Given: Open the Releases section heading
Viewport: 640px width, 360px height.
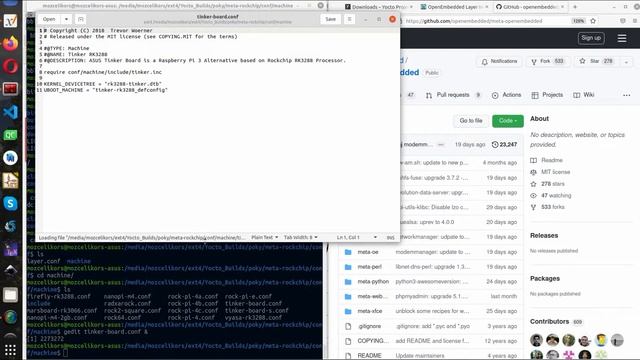Looking at the screenshot, I should (x=544, y=236).
